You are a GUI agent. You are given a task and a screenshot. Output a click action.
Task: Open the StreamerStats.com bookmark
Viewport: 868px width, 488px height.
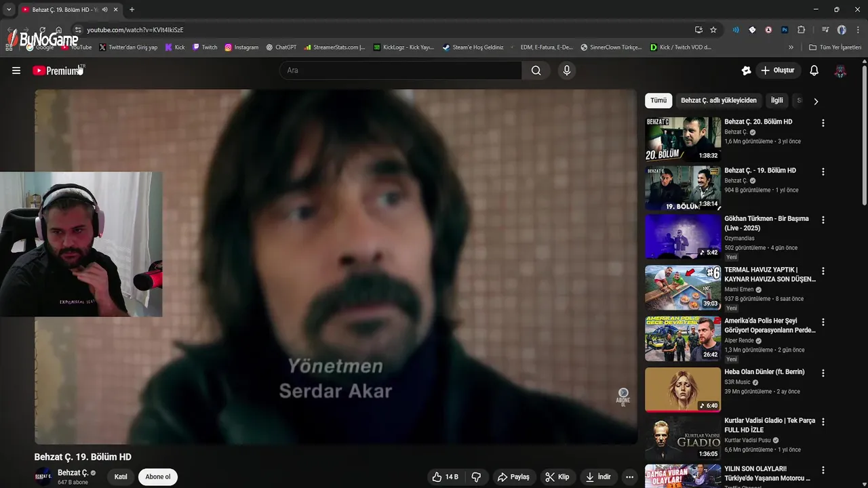(x=335, y=47)
